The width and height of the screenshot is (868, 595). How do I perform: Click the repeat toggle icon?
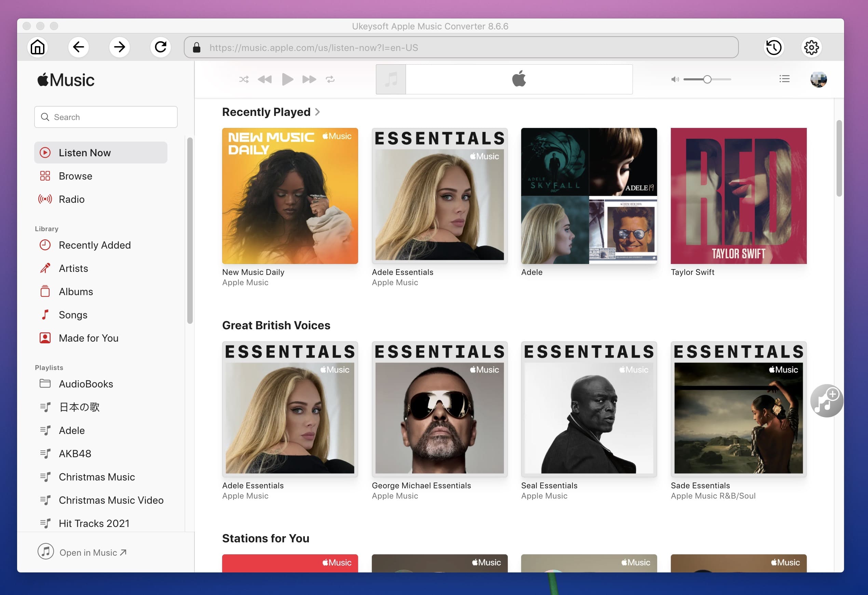(x=330, y=79)
